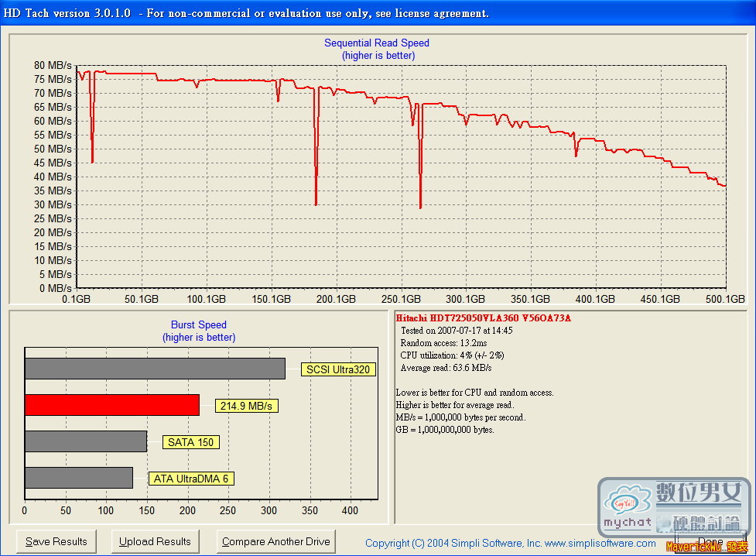
Task: Click "Lower is better for CPU and random access."
Action: tap(475, 393)
